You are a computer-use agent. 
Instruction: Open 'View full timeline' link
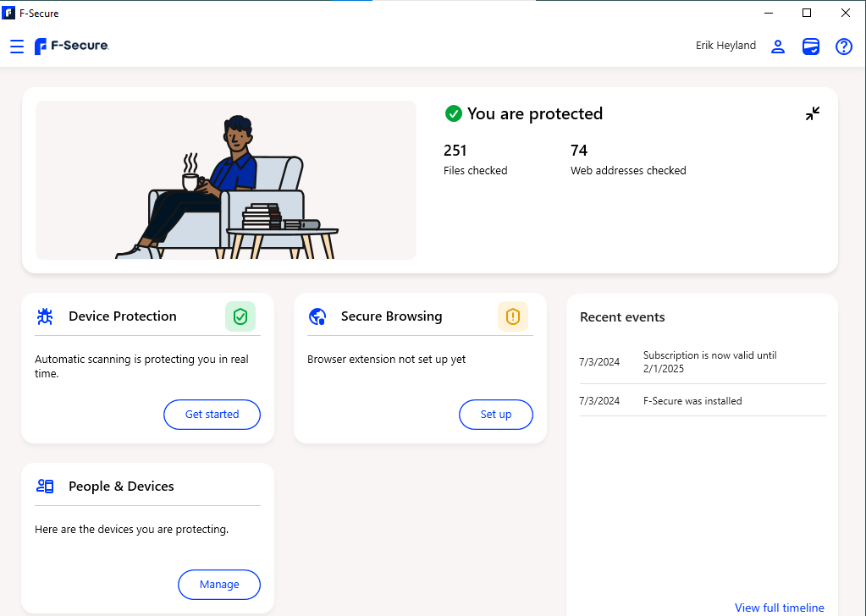[x=779, y=608]
